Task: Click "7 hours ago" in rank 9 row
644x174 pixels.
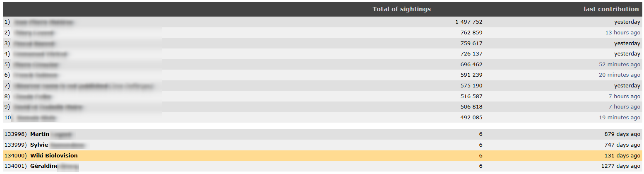Action: tap(624, 107)
